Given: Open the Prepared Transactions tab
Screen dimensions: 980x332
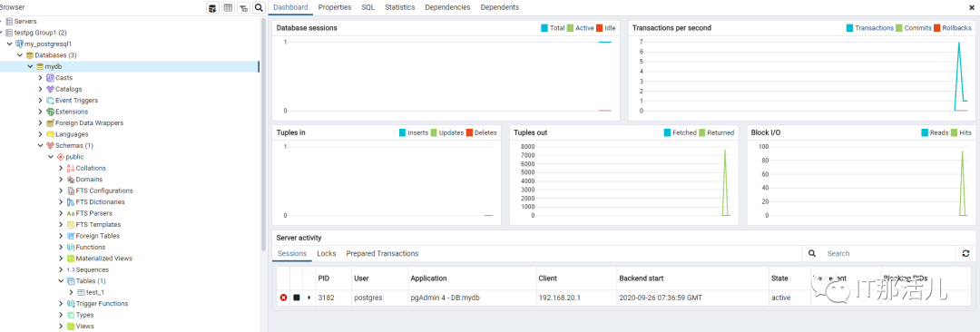Looking at the screenshot, I should click(x=382, y=253).
